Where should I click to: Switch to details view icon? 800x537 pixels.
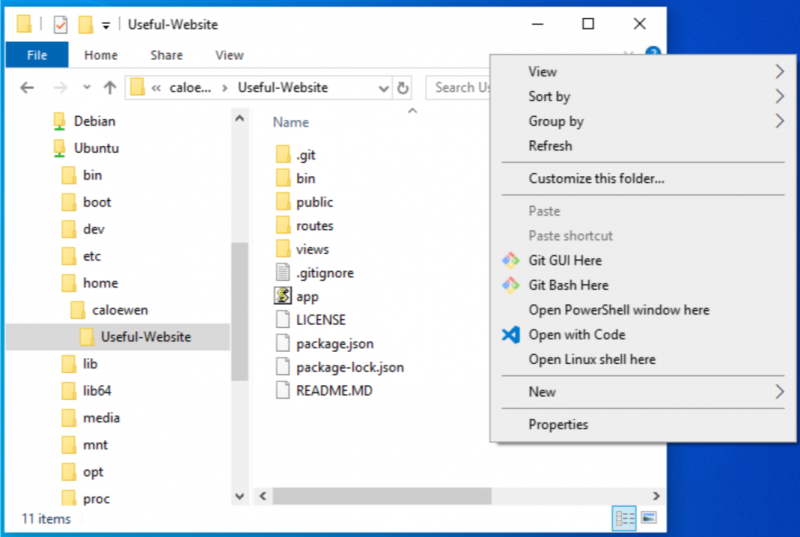coord(625,518)
